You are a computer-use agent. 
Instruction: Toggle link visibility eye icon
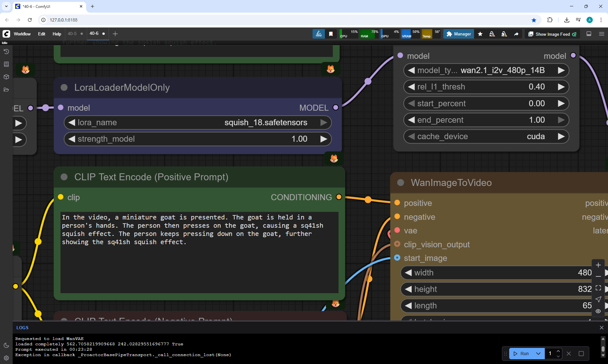pyautogui.click(x=598, y=311)
